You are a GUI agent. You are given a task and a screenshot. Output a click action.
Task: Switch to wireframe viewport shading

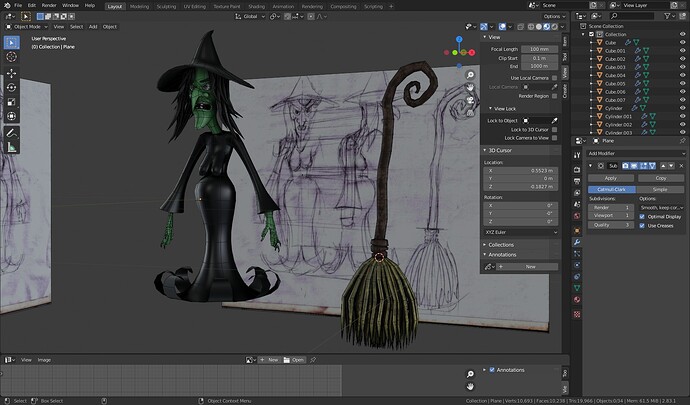click(x=531, y=27)
